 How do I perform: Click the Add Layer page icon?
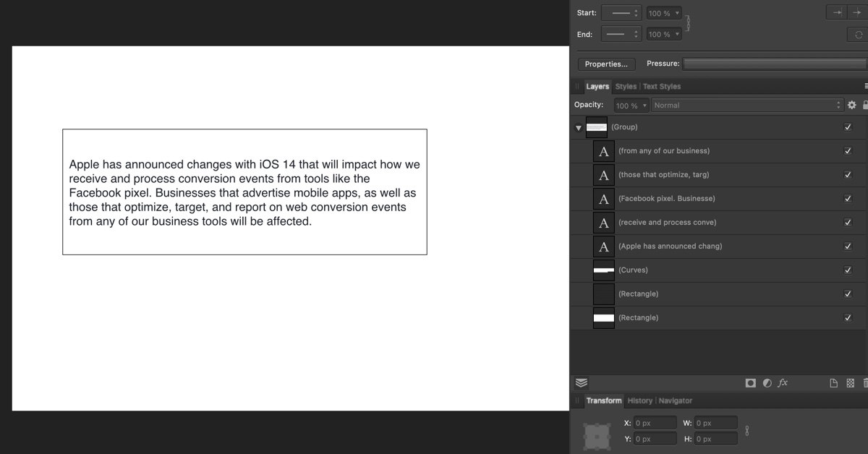point(833,383)
